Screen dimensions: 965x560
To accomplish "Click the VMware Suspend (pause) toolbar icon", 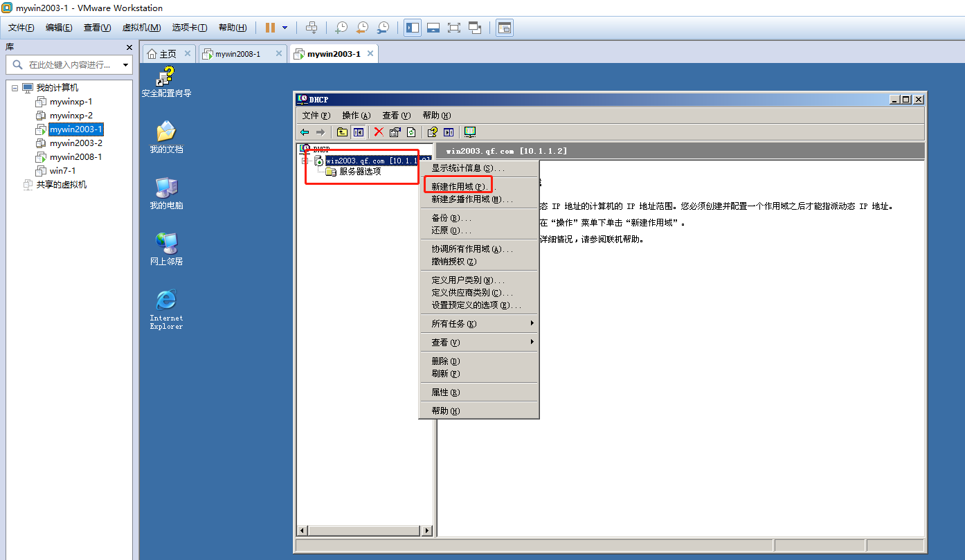I will [x=270, y=28].
